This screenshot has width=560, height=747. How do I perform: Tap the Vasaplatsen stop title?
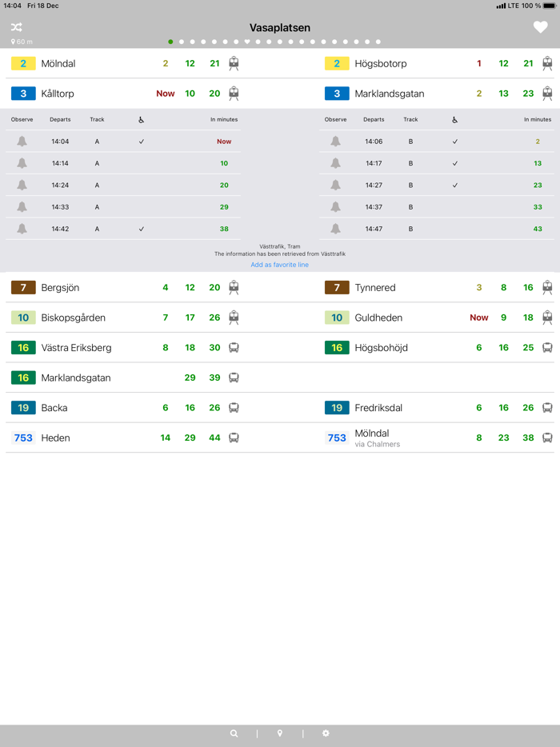(x=280, y=28)
